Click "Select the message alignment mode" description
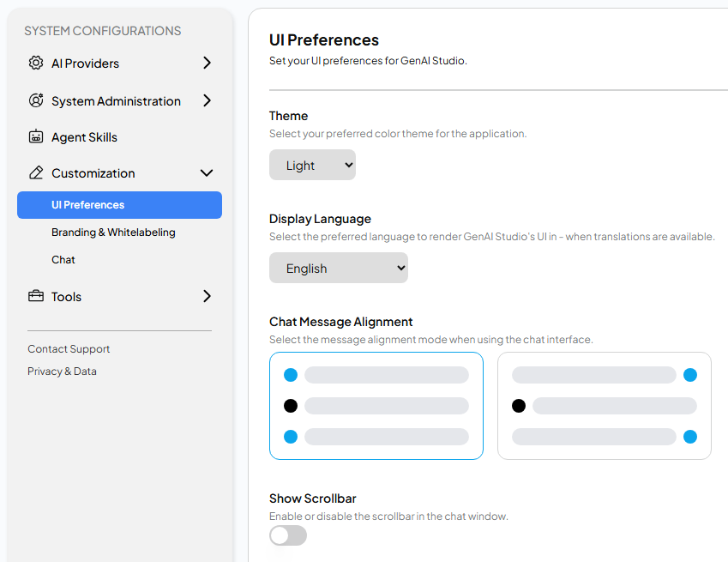Screen dimensions: 728x562 (430, 340)
